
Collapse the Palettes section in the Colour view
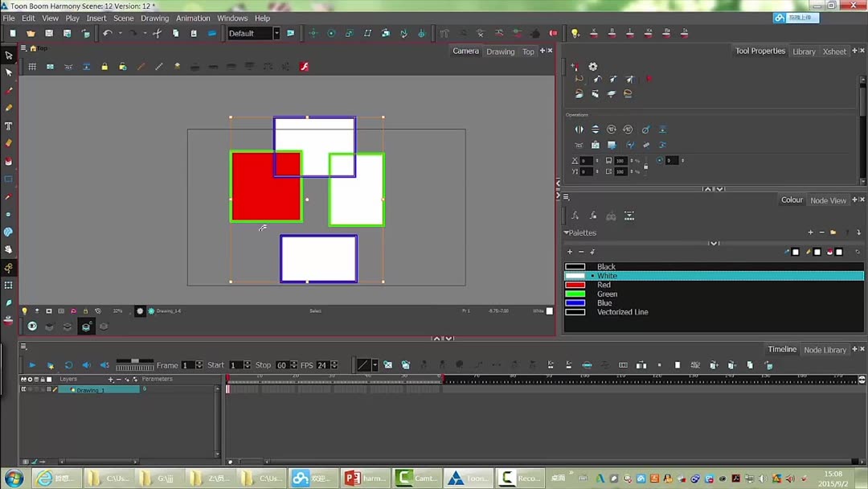click(568, 232)
